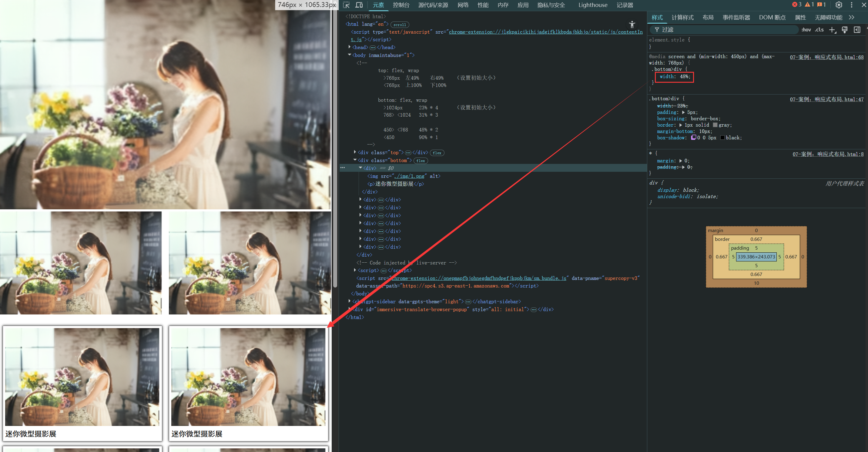Screen dimensions: 868x452
Task: Open DevTools three-dot customize menu
Action: [x=852, y=5]
